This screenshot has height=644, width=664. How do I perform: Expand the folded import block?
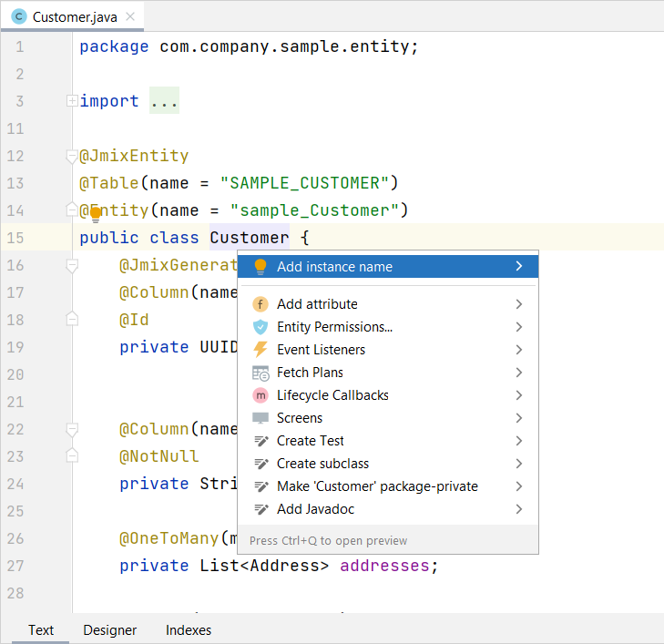click(72, 101)
